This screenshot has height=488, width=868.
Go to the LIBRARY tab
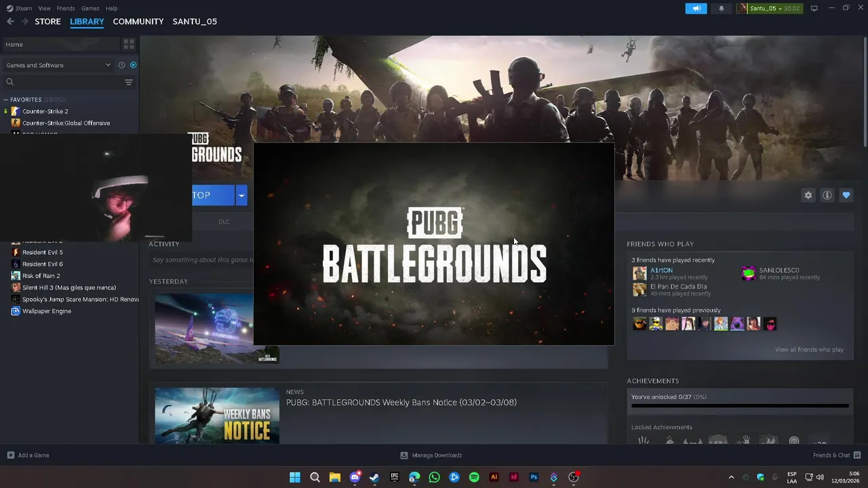coord(87,22)
